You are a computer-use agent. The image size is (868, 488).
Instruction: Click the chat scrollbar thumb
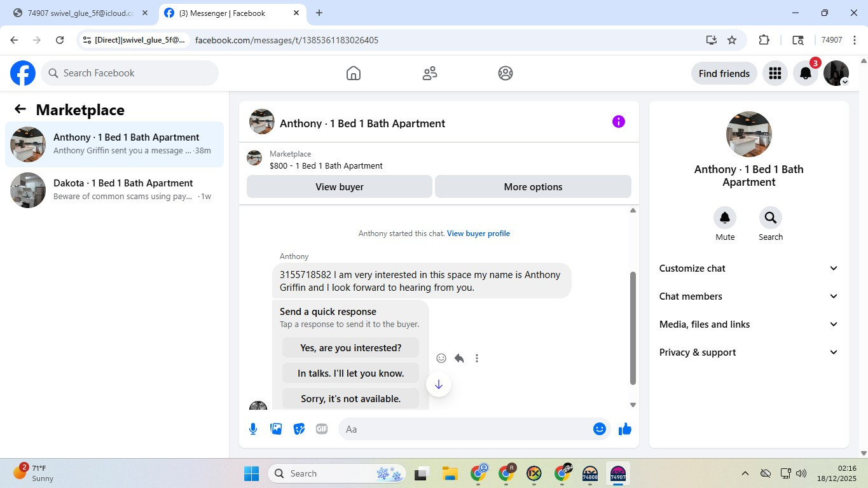tap(633, 328)
